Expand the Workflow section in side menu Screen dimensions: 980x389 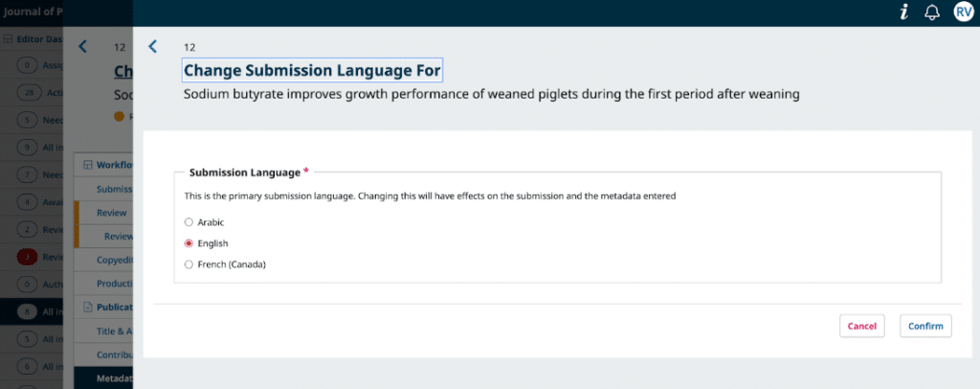(113, 165)
